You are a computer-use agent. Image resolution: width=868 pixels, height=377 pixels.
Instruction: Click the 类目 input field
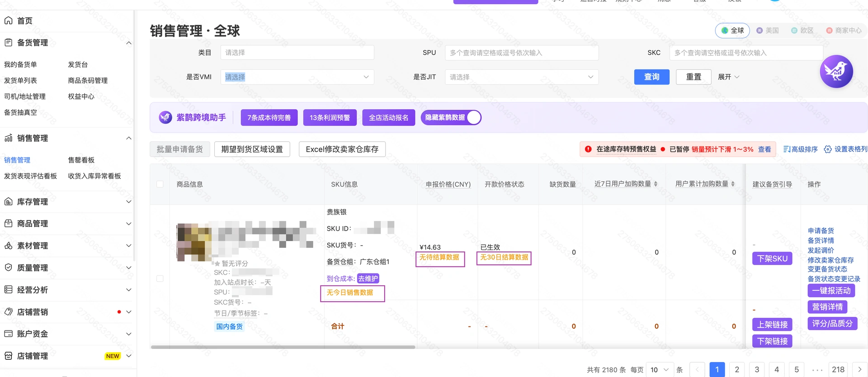click(x=297, y=52)
